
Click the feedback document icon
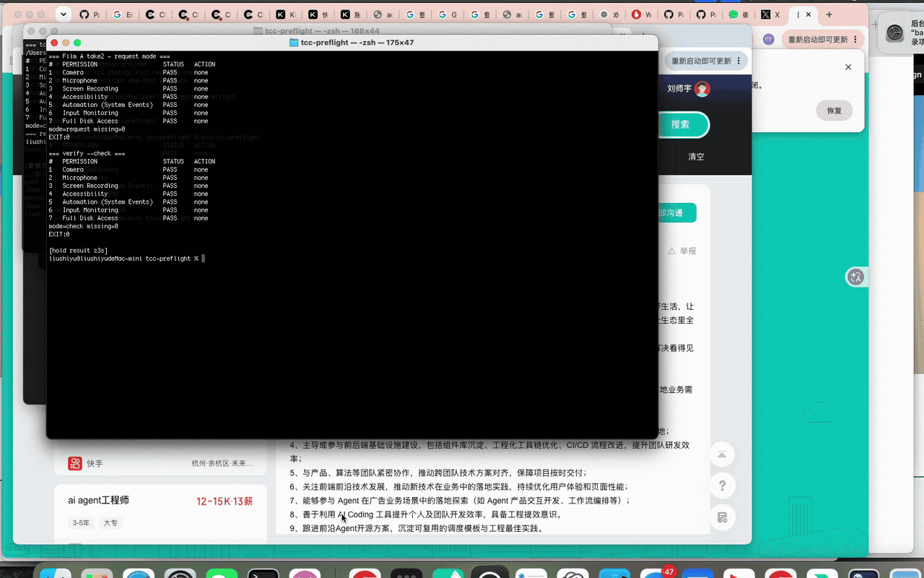coord(722,517)
